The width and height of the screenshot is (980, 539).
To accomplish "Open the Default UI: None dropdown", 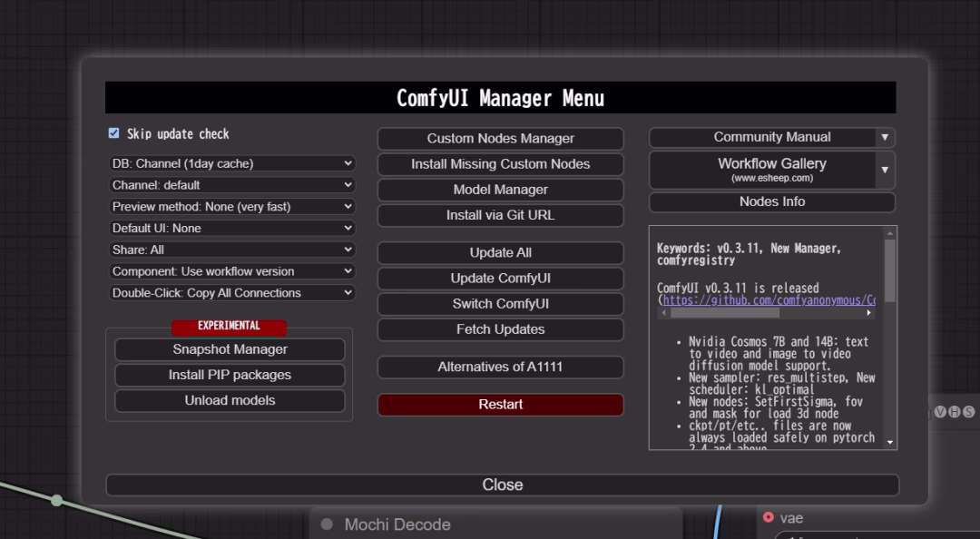I will (232, 229).
